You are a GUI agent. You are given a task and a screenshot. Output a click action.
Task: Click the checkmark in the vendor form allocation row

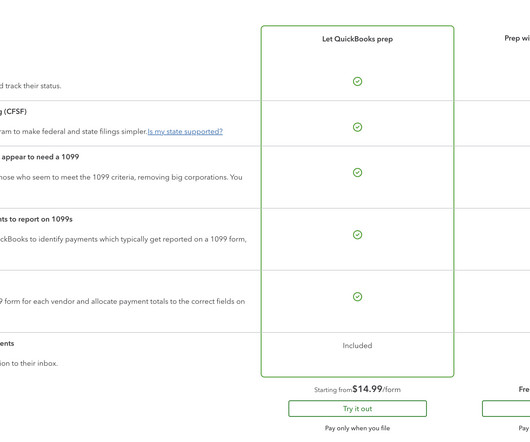pyautogui.click(x=357, y=297)
